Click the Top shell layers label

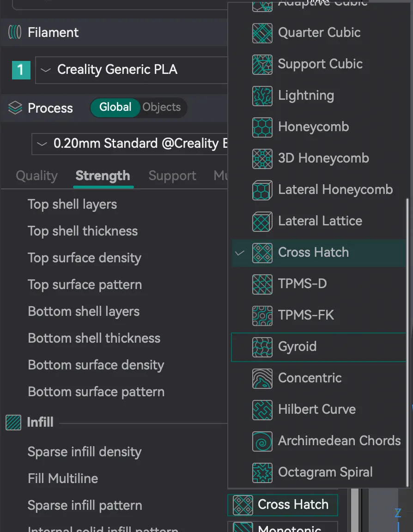(72, 205)
